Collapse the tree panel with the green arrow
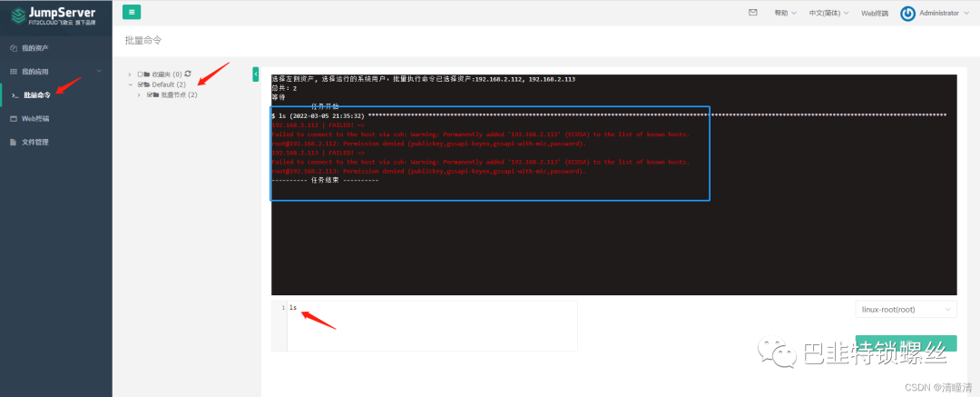Viewport: 980px width, 397px height. click(x=255, y=74)
